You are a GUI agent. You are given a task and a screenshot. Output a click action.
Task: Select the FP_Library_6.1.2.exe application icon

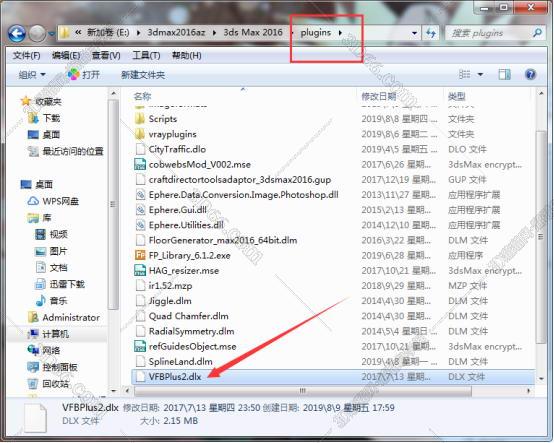(140, 255)
